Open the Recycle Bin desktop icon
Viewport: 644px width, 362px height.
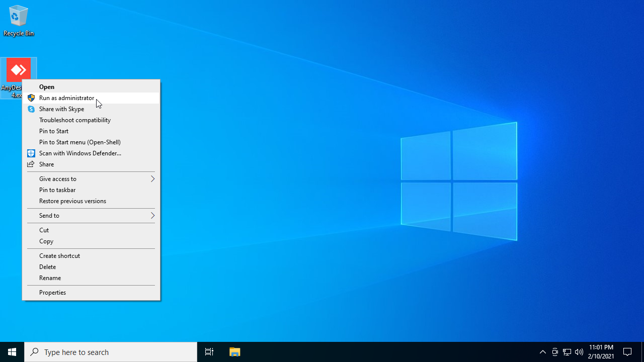(x=18, y=20)
